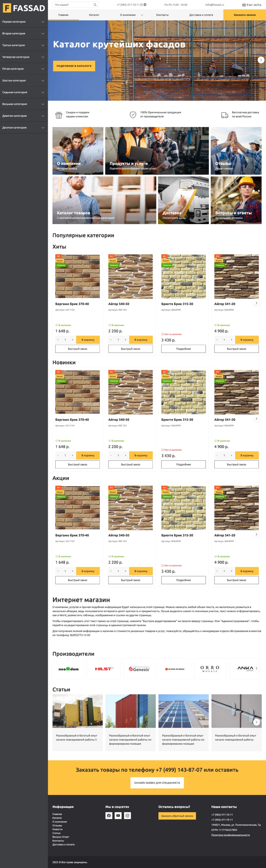Expand Третья категория in sidebar
The height and width of the screenshot is (868, 266).
tap(43, 46)
